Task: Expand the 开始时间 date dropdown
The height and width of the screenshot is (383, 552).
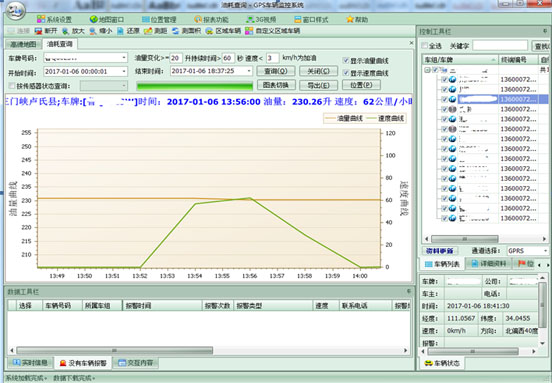Action: (124, 71)
